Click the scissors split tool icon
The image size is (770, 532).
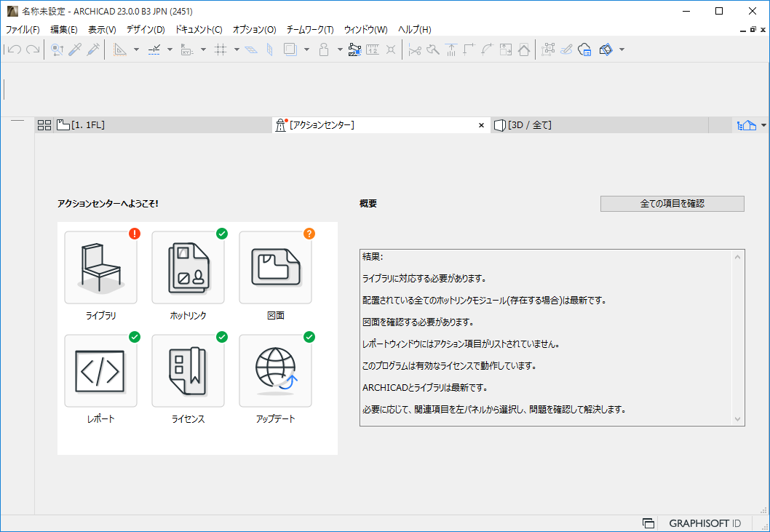(415, 49)
